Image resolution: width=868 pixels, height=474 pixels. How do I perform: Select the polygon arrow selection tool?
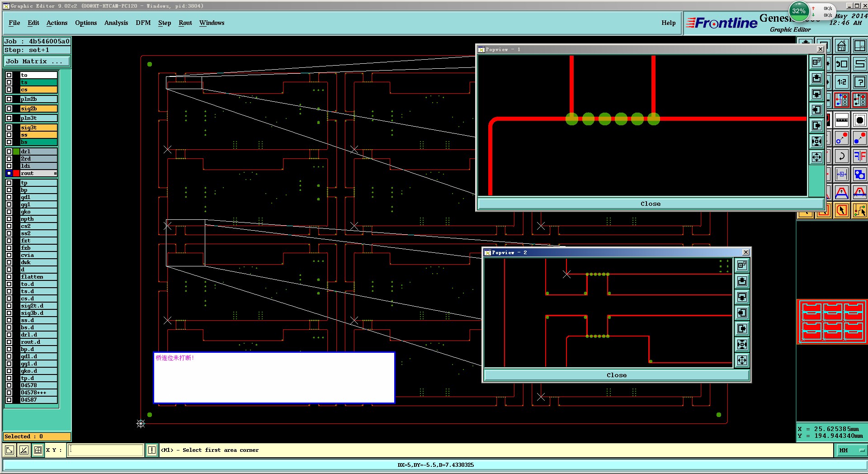[841, 211]
